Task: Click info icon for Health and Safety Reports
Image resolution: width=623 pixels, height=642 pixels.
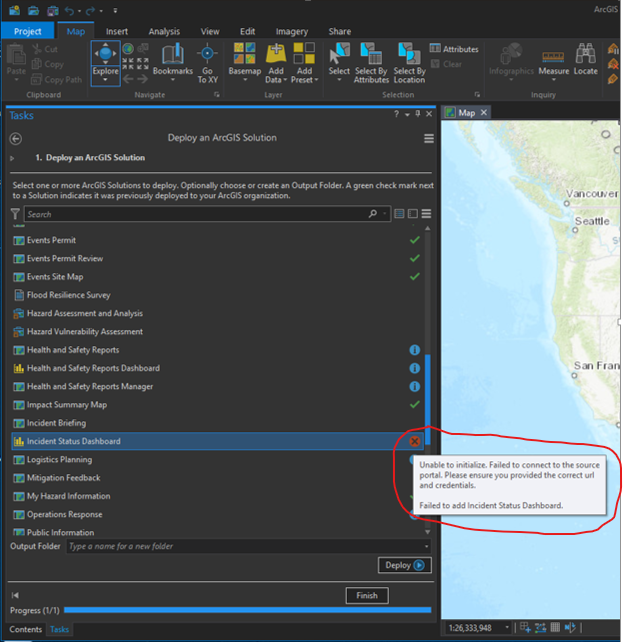Action: coord(414,350)
